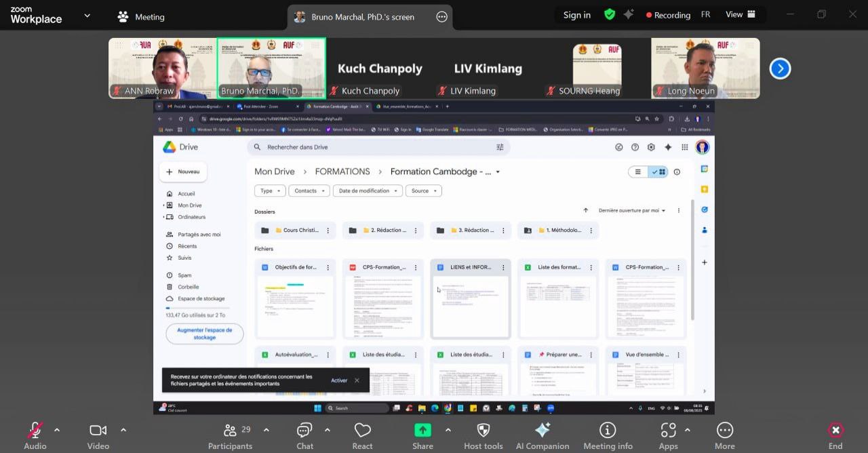Image resolution: width=868 pixels, height=453 pixels.
Task: Click the Sign in button
Action: tap(576, 15)
